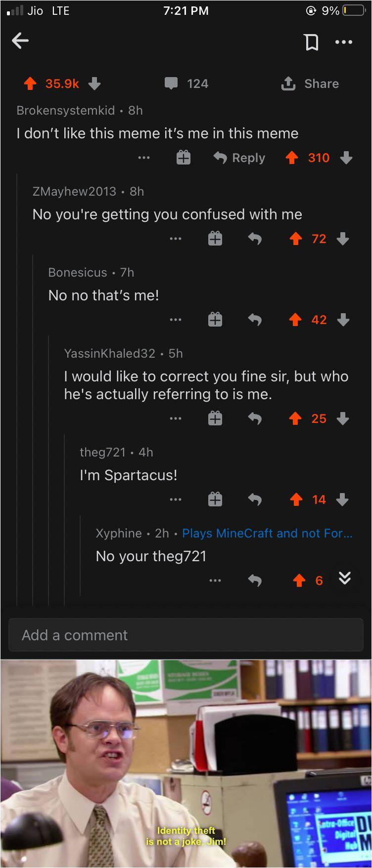Downvote Bonesicus's comment showing 42
372x868 pixels.
point(343,320)
